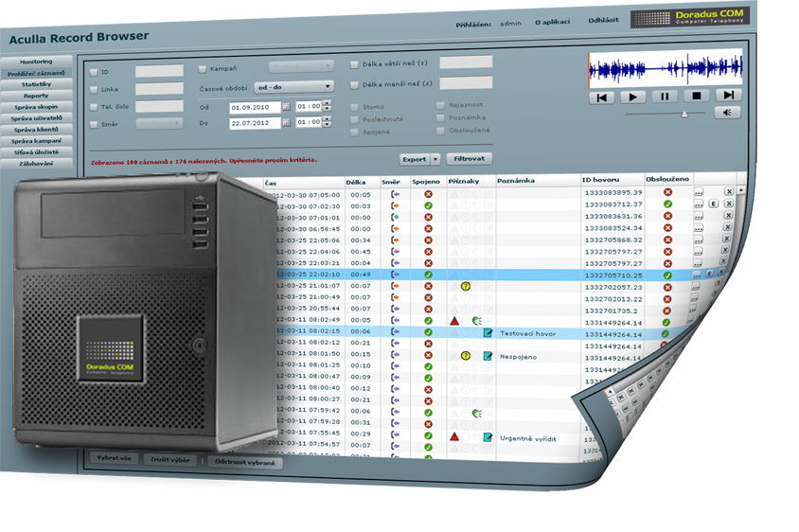Click the audio waveform display
This screenshot has width=799, height=532.
666,68
